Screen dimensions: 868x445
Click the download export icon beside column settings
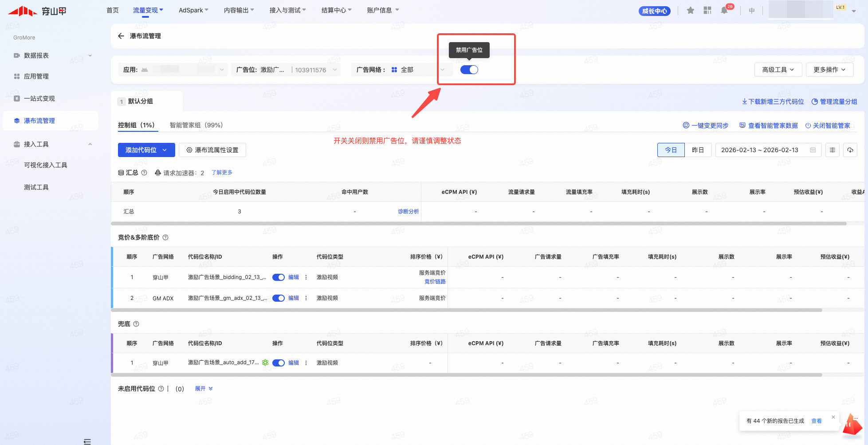850,150
